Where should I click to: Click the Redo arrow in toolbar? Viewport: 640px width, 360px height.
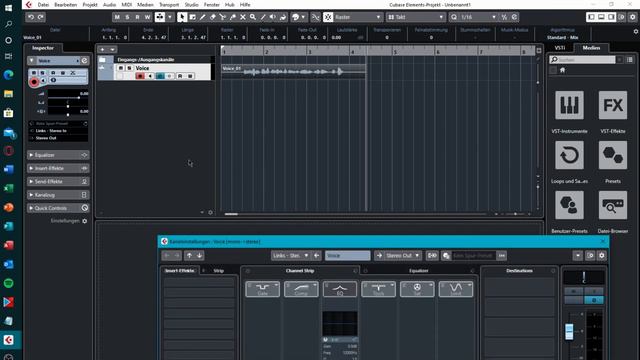pos(40,17)
